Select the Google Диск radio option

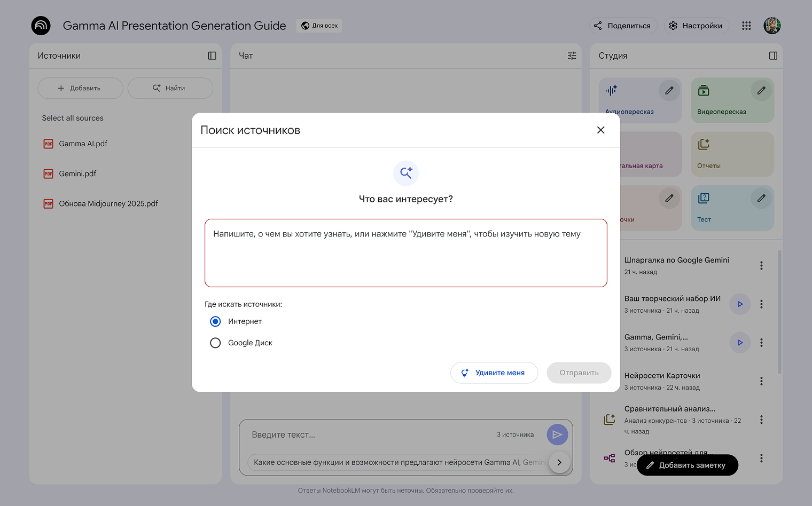pyautogui.click(x=215, y=343)
